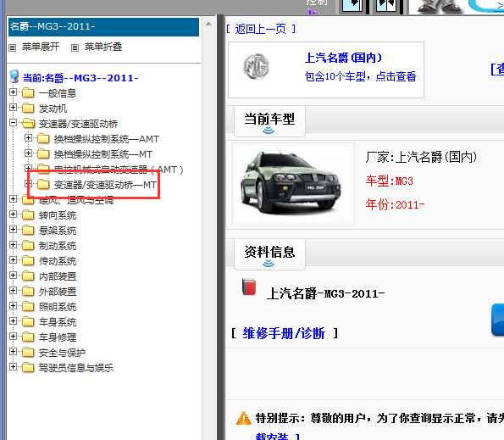Expand the 外部装置 tree node
Screen dimensions: 504x440
pyautogui.click(x=13, y=291)
